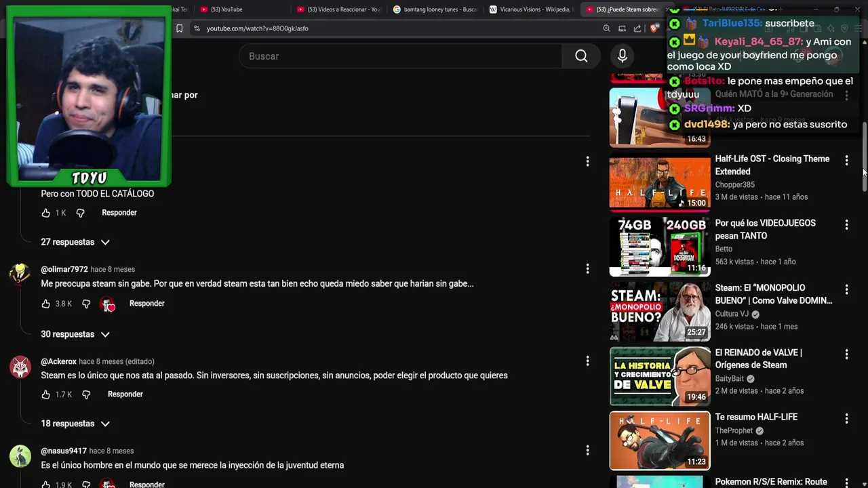The image size is (868, 488).
Task: Like @olimar7972's comment
Action: click(45, 304)
